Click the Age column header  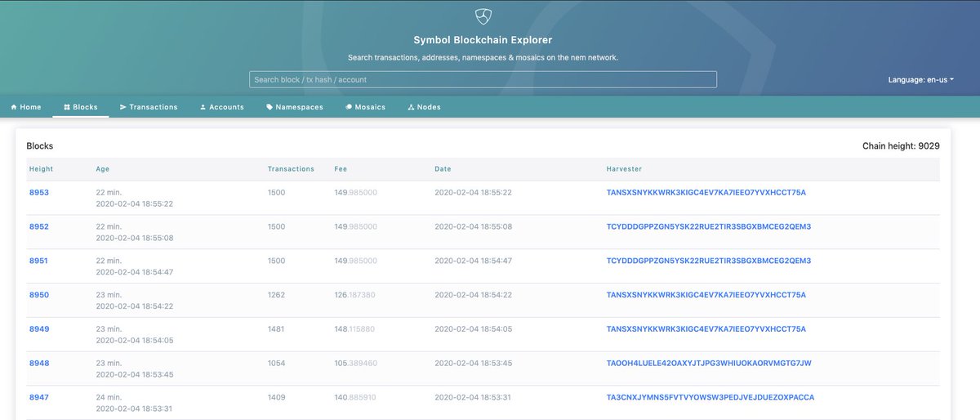[x=102, y=169]
